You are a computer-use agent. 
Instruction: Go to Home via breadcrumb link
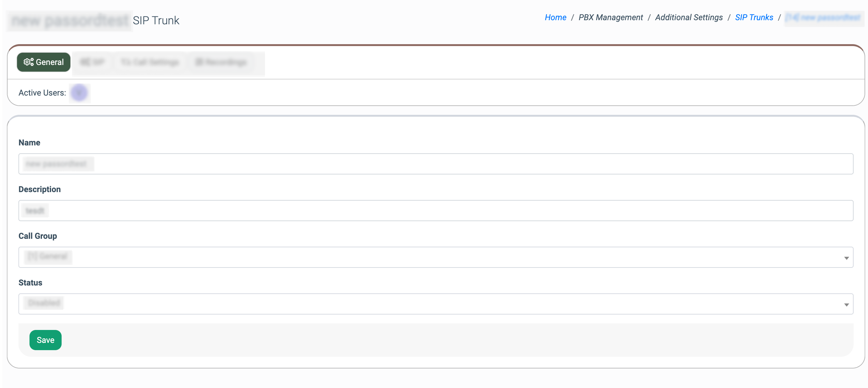click(x=555, y=17)
